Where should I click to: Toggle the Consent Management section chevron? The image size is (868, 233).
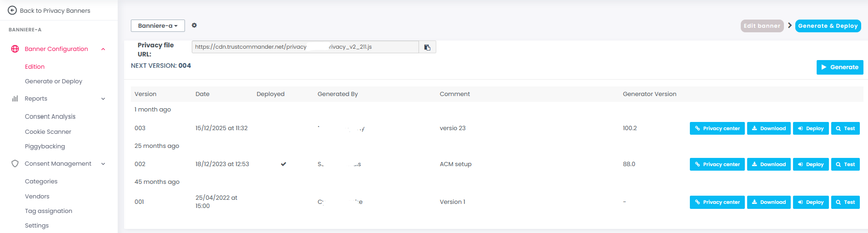pyautogui.click(x=103, y=164)
